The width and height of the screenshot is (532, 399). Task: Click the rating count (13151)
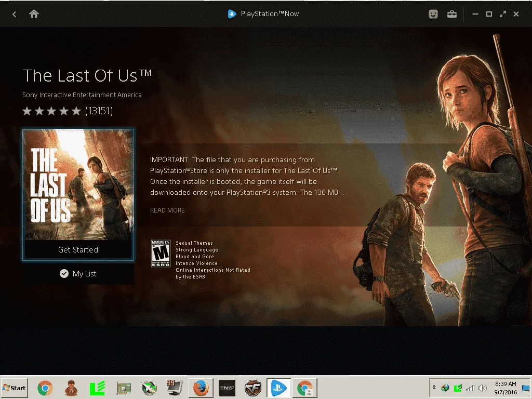click(99, 111)
